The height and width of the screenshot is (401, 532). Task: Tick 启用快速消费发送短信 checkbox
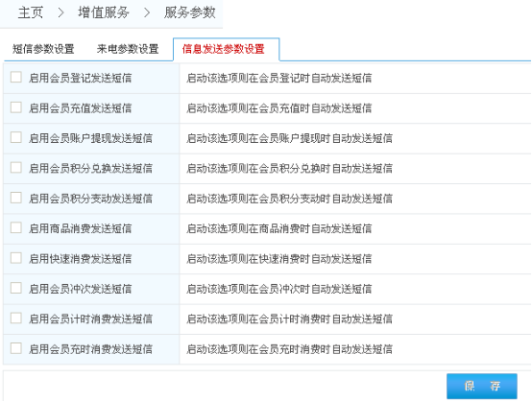(x=16, y=258)
